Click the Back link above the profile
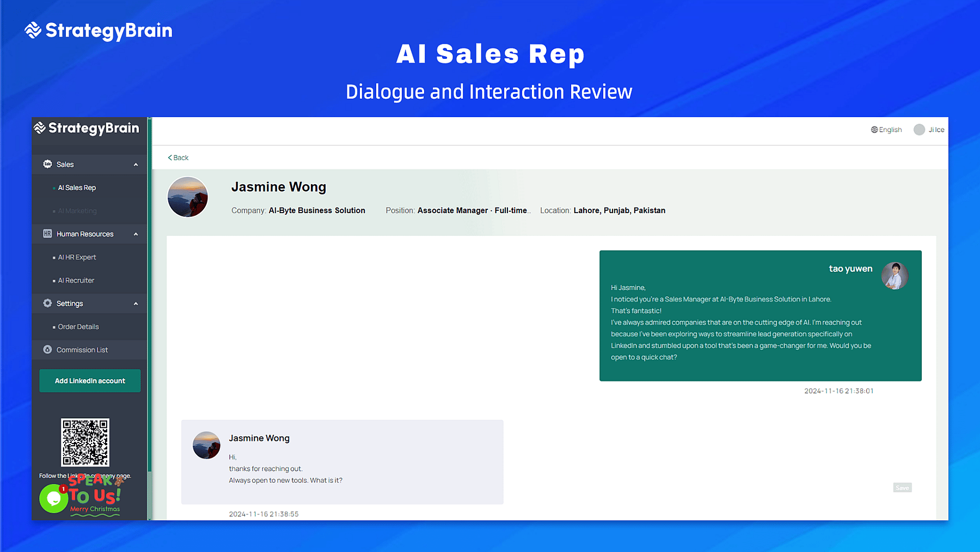This screenshot has width=980, height=552. click(x=177, y=157)
